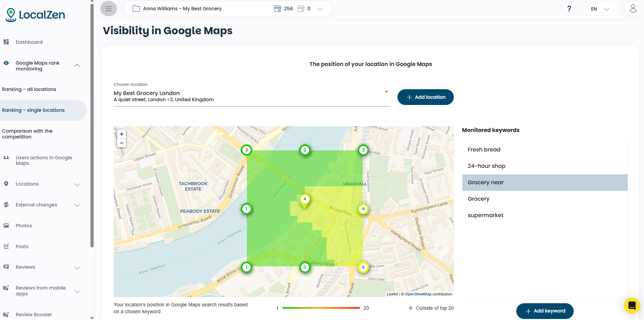Click the LocalZen logo
This screenshot has width=644, height=320.
click(x=35, y=15)
